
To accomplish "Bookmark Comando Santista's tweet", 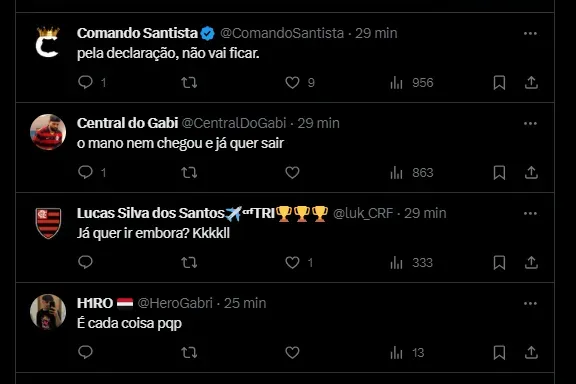I will pos(499,82).
